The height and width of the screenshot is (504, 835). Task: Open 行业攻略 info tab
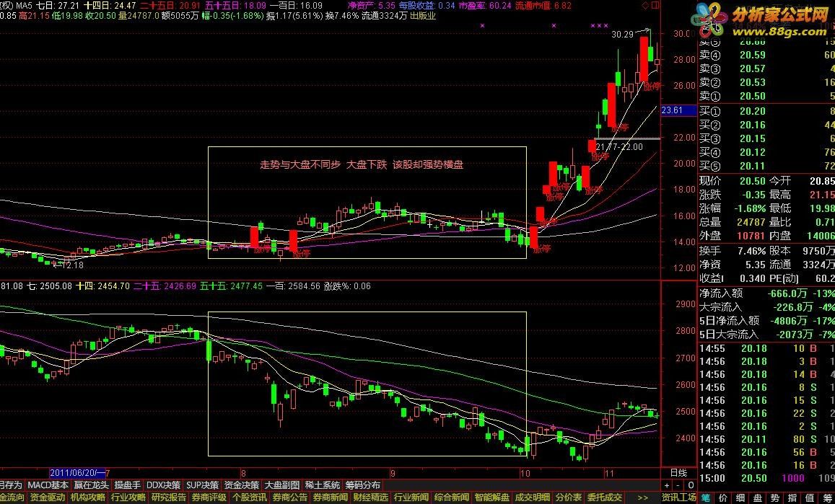point(128,498)
